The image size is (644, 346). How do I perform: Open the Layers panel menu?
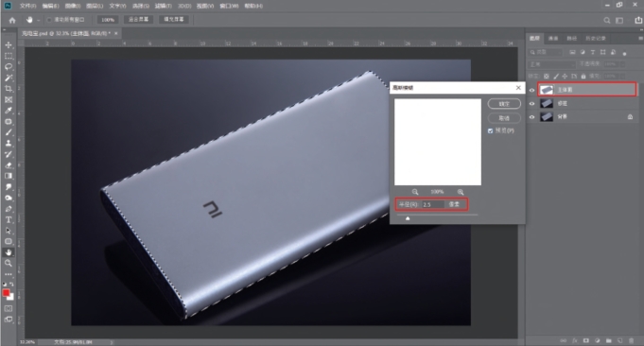[x=640, y=38]
